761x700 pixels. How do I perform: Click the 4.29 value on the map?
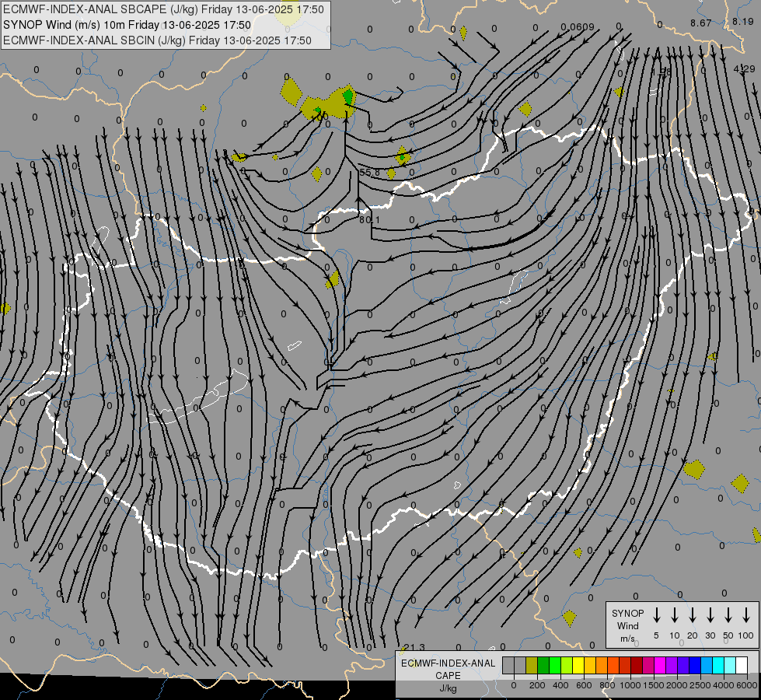(x=744, y=69)
